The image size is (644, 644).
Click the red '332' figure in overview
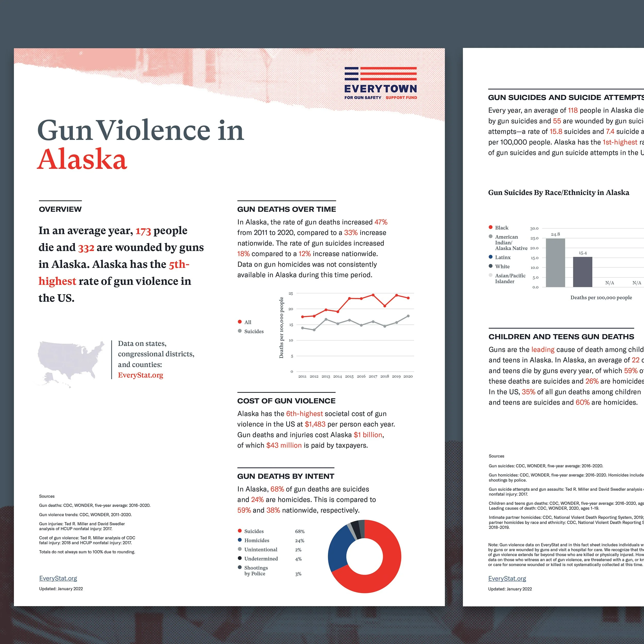(86, 248)
